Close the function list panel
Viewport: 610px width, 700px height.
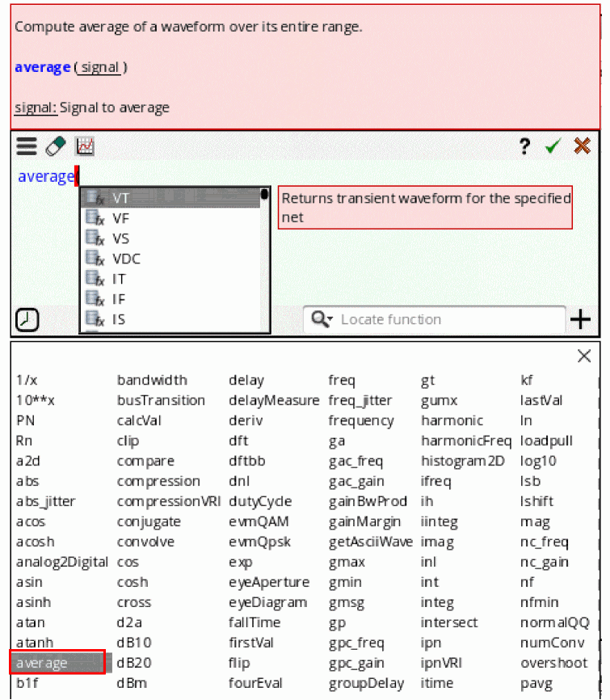[583, 356]
